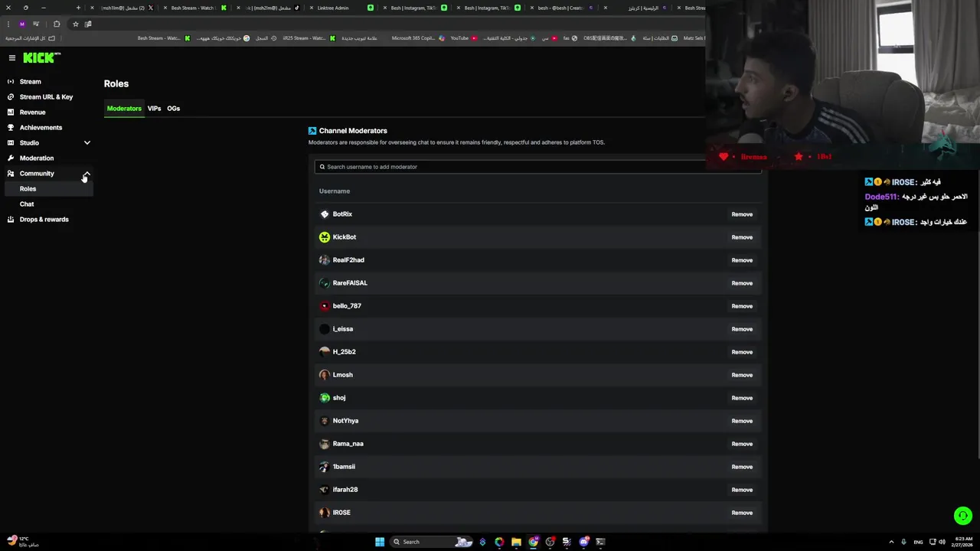Open Discord from the taskbar
This screenshot has height=551, width=980.
tap(583, 542)
